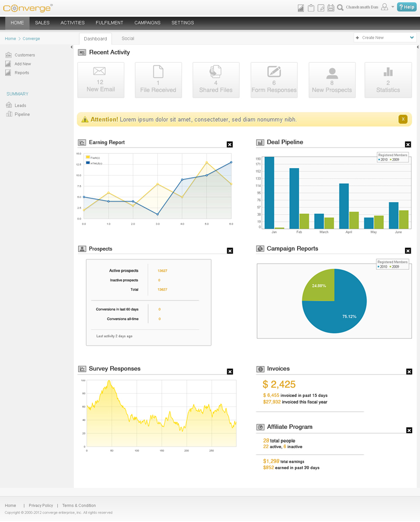Click the footer Home link
The height and width of the screenshot is (522, 420).
(10, 506)
